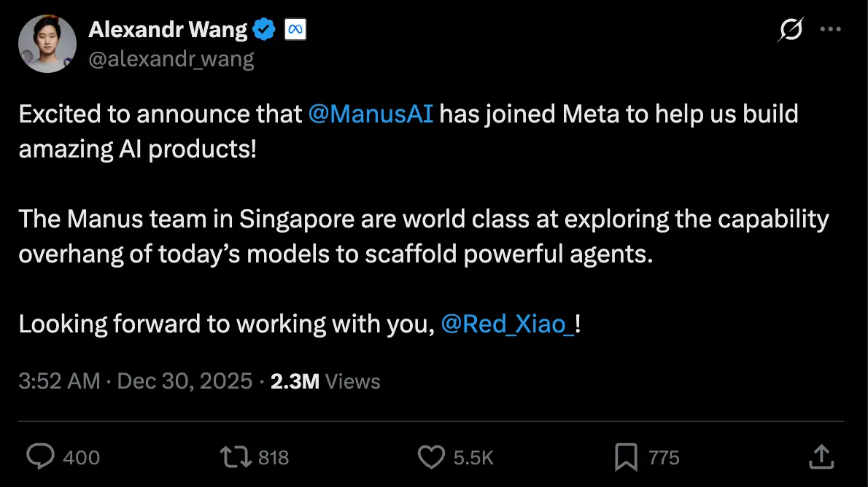Click the Meta affiliation badge icon
The width and height of the screenshot is (868, 487).
(x=295, y=29)
